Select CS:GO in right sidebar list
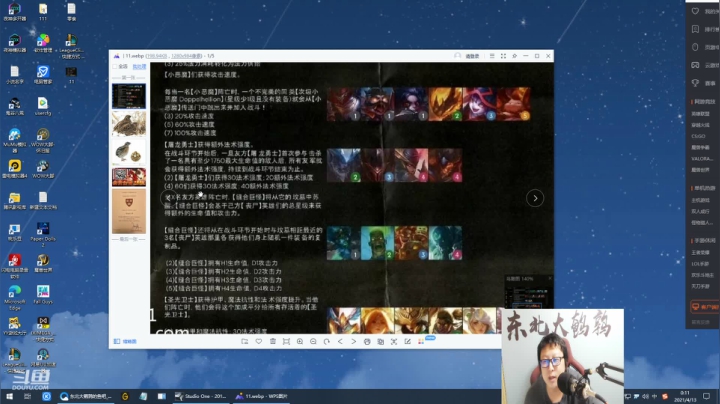The image size is (720, 404). point(698,136)
